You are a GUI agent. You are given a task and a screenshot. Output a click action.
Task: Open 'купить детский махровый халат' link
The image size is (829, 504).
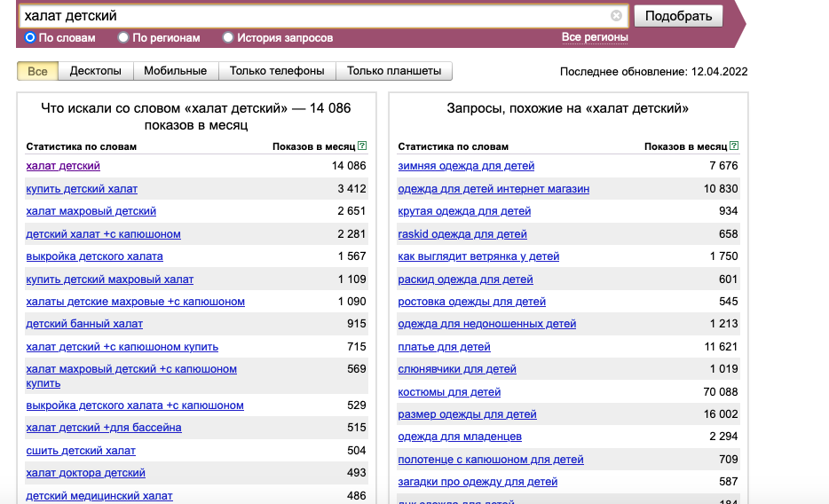110,280
